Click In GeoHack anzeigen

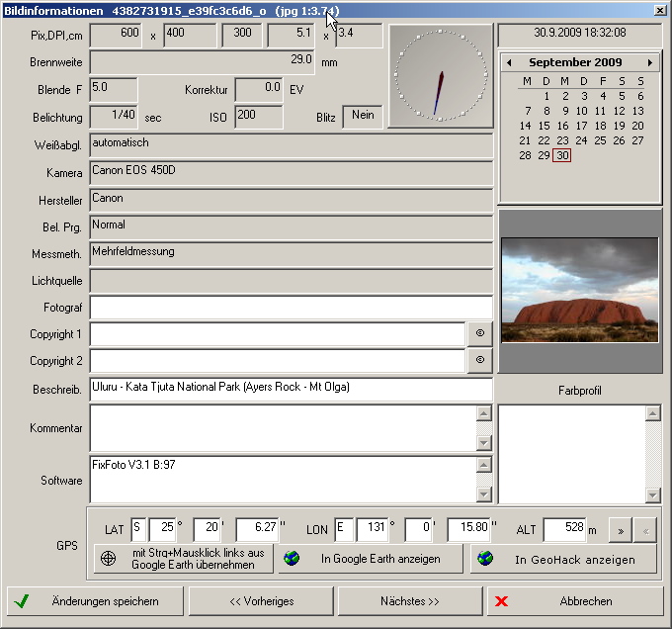(564, 559)
